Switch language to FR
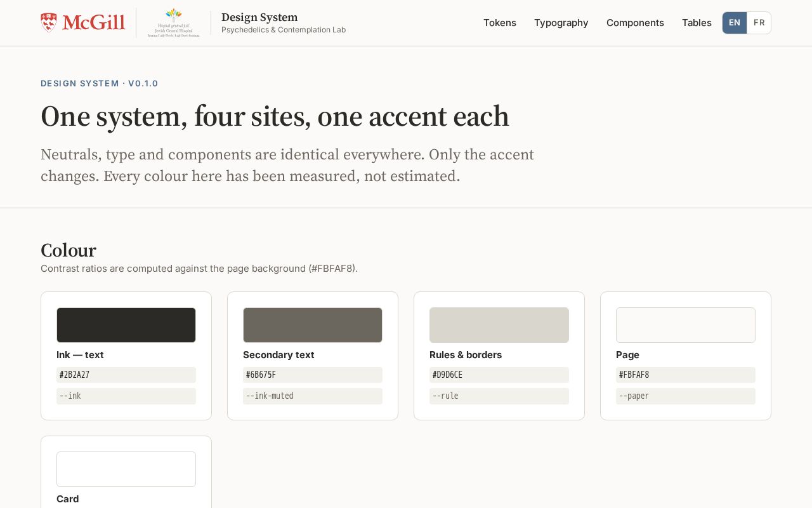 tap(759, 23)
